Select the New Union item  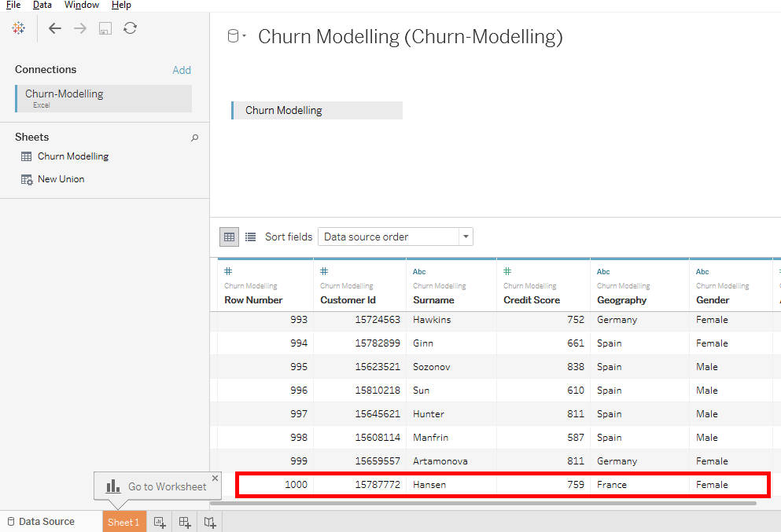(x=61, y=179)
